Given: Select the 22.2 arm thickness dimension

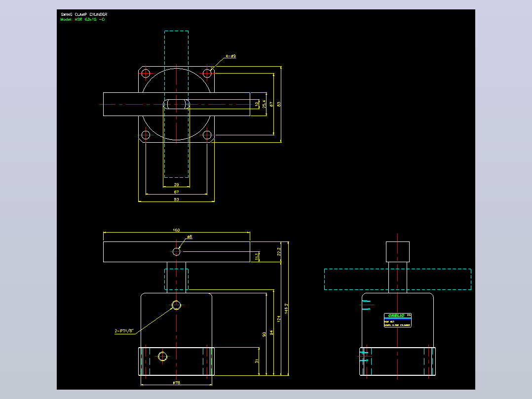Looking at the screenshot, I should click(279, 252).
